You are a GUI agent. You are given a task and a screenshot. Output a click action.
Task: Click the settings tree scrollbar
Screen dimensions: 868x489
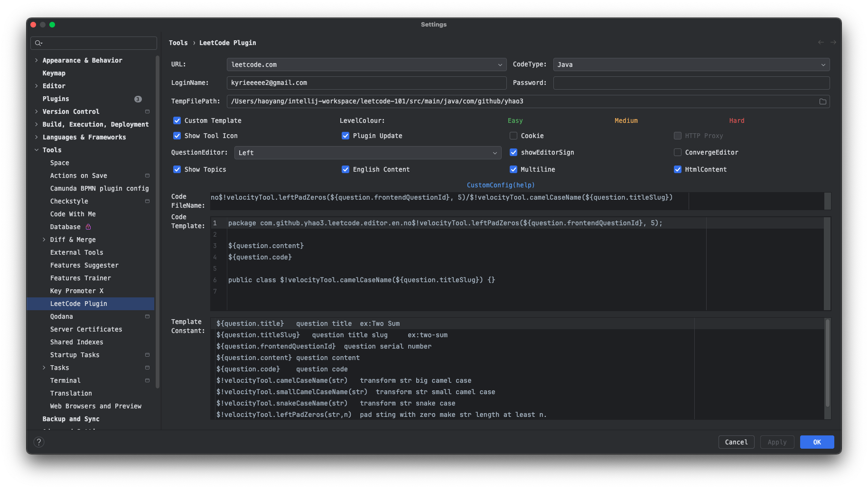(158, 223)
